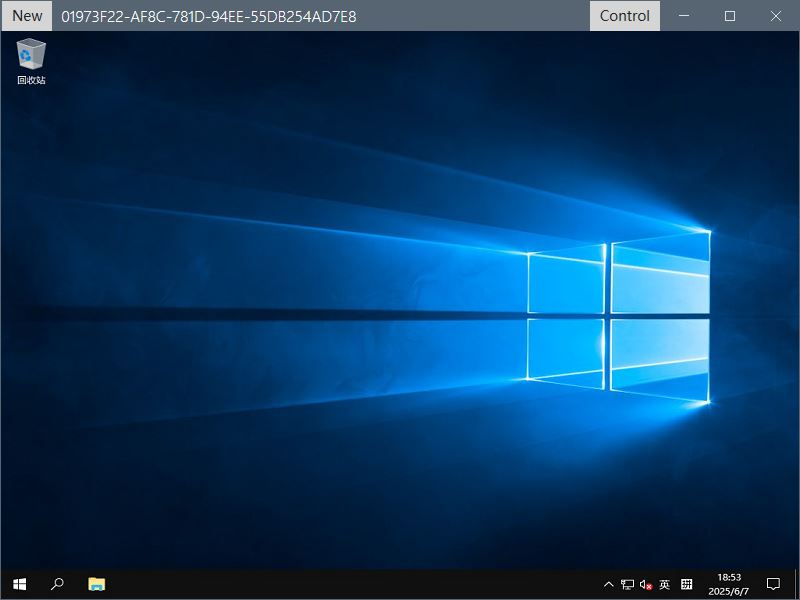Click Show desktop sliver at taskbar end
This screenshot has height=600, width=800.
pyautogui.click(x=796, y=584)
